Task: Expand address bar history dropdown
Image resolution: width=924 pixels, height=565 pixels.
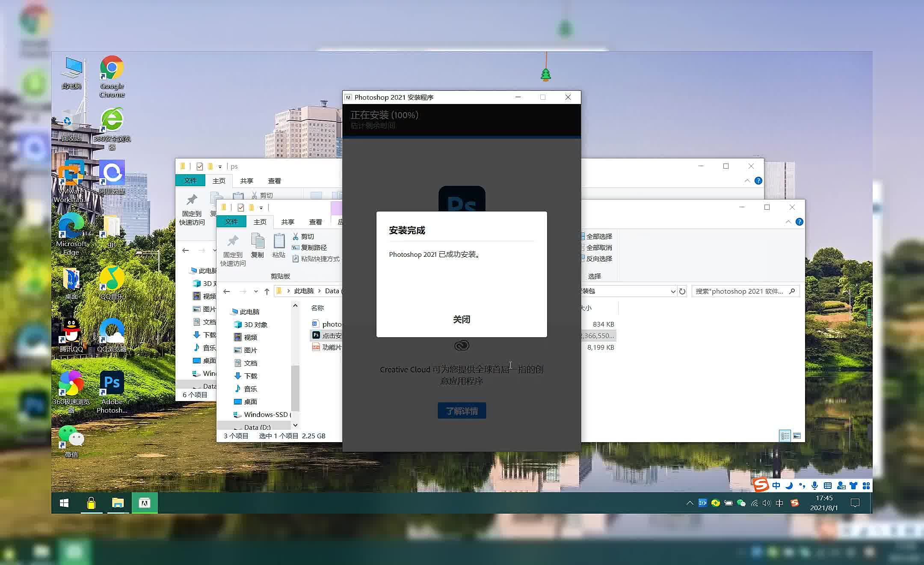Action: click(x=672, y=291)
